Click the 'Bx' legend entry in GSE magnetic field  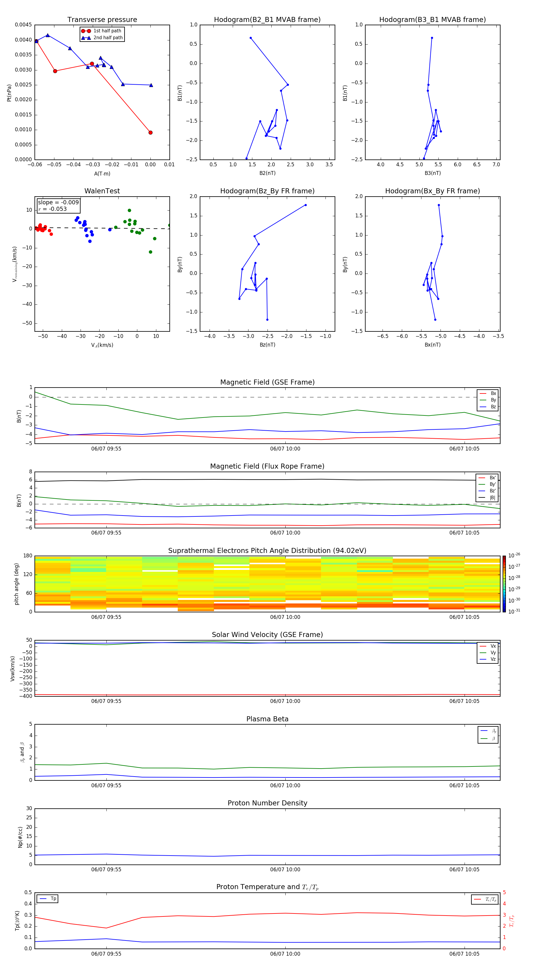tap(488, 393)
